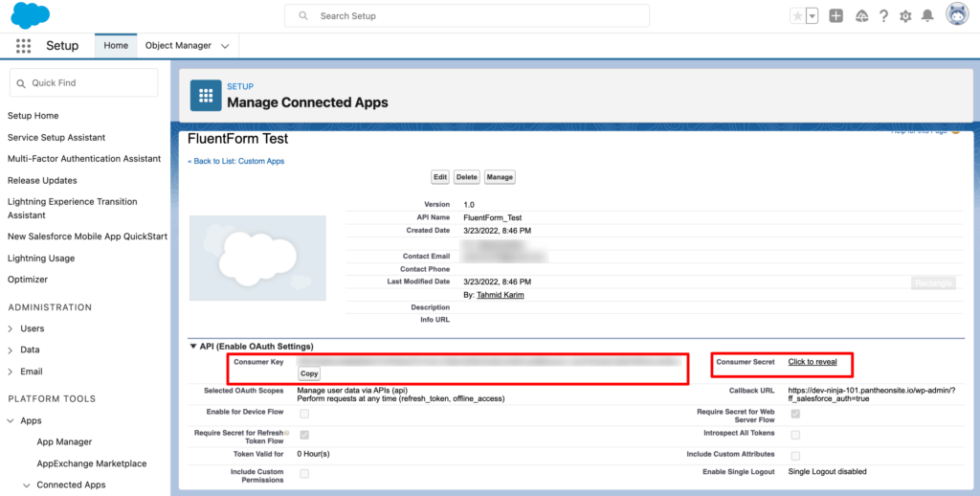Focus the Quick Find input box
Image resolution: width=980 pixels, height=496 pixels.
[x=84, y=82]
